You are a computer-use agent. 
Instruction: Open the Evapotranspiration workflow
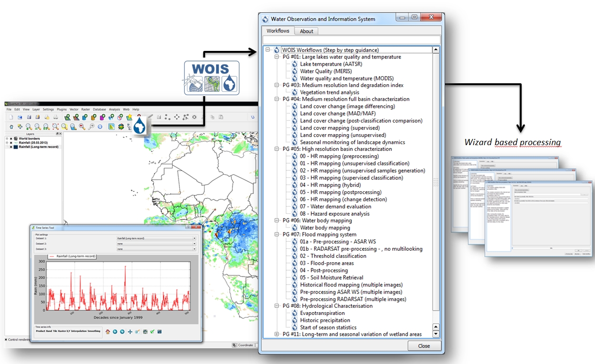322,313
